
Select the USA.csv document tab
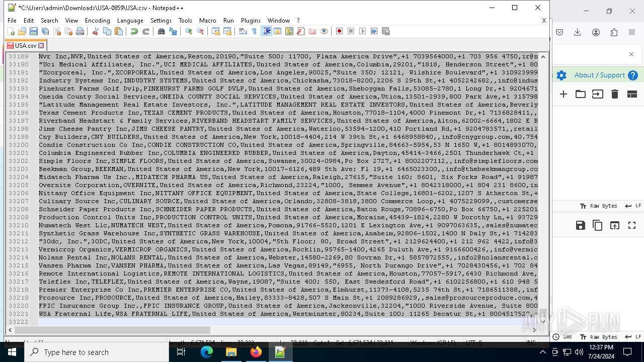(x=25, y=45)
